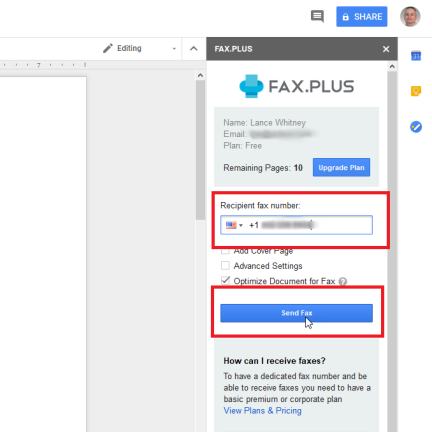The width and height of the screenshot is (432, 432).
Task: Click the pencil Editing icon
Action: point(108,49)
